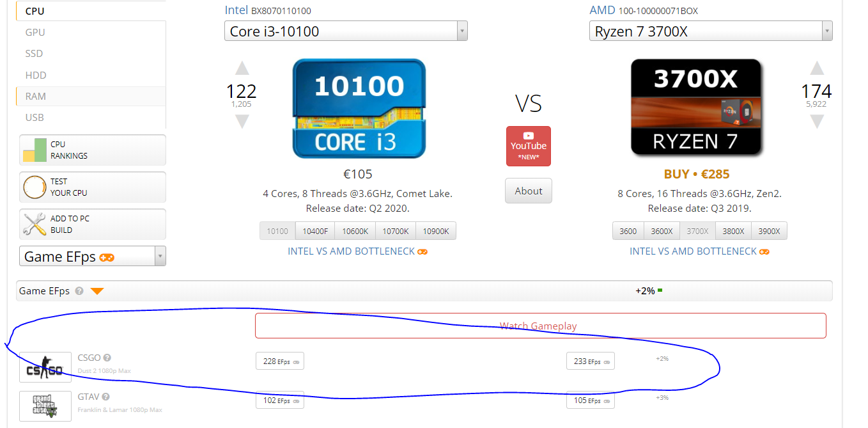Open CPU Rankings
The width and height of the screenshot is (868, 428).
pos(93,150)
